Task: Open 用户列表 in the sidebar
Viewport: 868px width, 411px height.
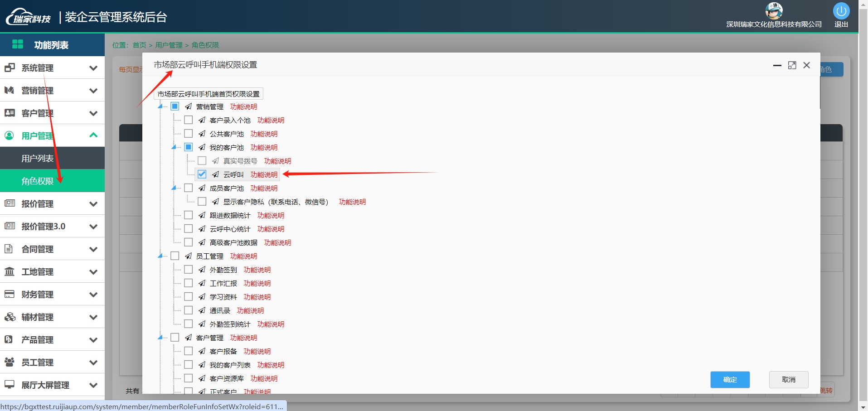Action: point(38,159)
